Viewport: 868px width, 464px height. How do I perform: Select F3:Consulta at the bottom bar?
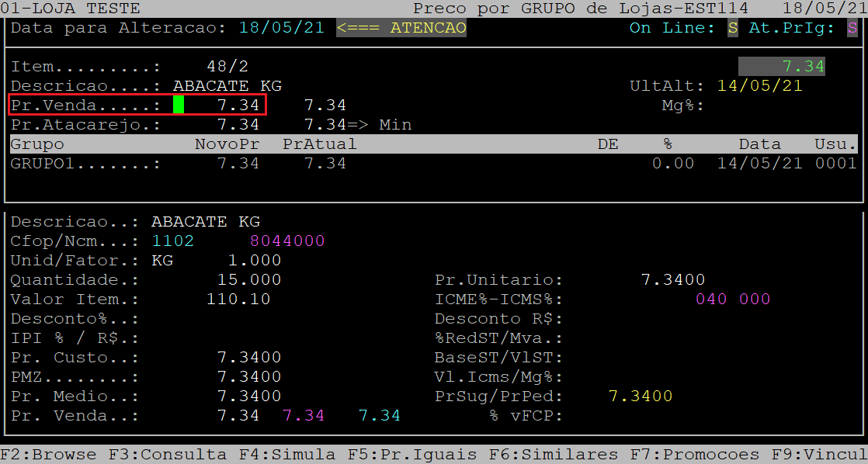click(167, 455)
